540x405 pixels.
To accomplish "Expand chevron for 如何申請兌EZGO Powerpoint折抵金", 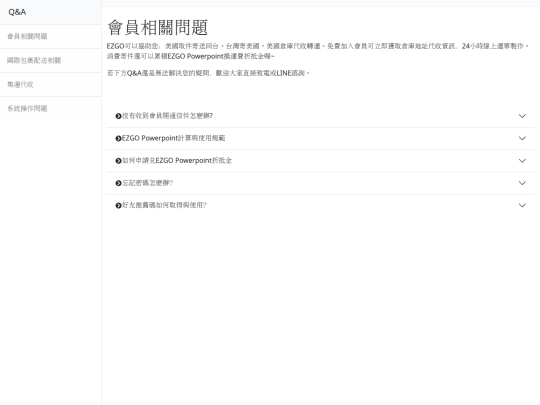I will click(522, 161).
